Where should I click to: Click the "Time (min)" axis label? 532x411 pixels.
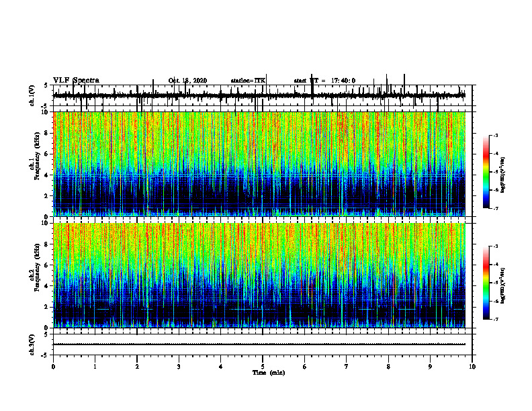click(269, 373)
